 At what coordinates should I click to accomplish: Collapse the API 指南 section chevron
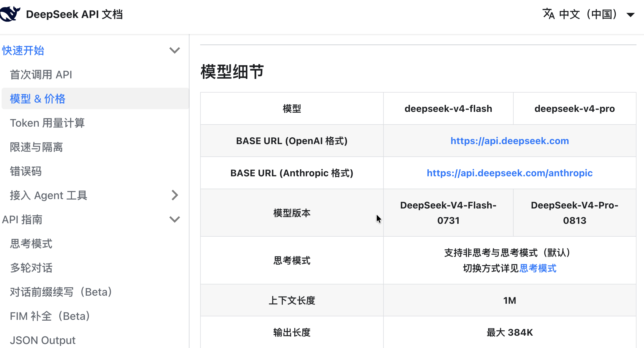point(175,219)
